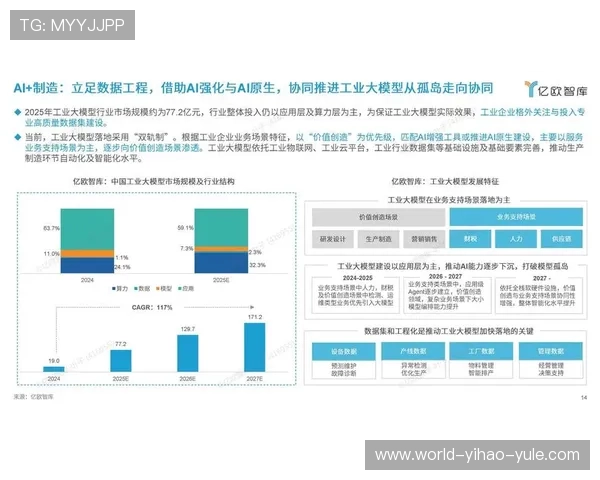The width and height of the screenshot is (600, 480).
Task: Click the 物料管理 智能排产 text
Action: click(481, 369)
